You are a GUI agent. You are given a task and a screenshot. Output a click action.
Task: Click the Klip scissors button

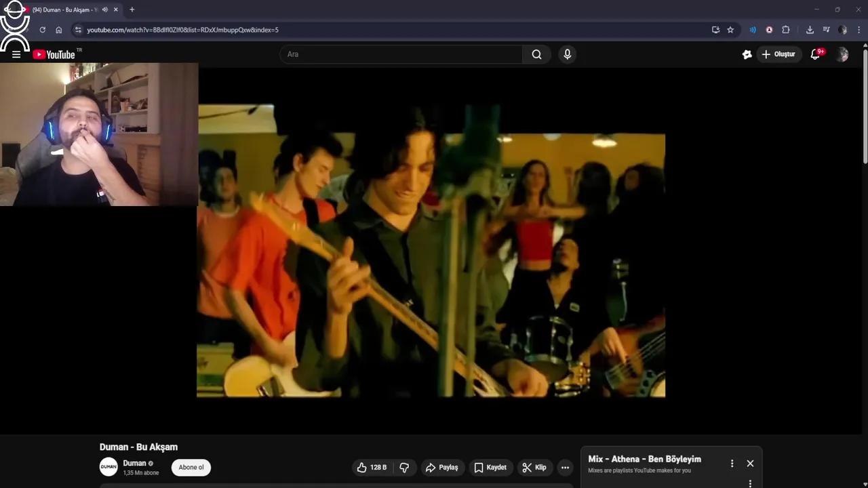[x=534, y=467]
